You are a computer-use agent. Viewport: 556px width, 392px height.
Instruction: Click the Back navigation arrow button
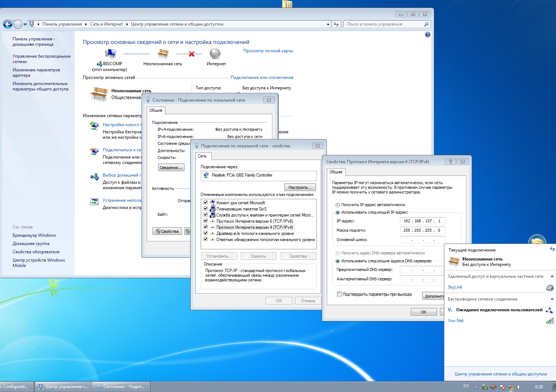pyautogui.click(x=8, y=24)
